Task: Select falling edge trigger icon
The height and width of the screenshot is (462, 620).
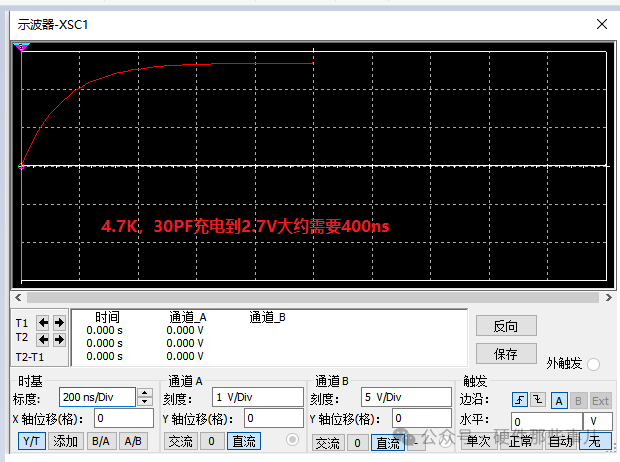Action: tap(538, 400)
